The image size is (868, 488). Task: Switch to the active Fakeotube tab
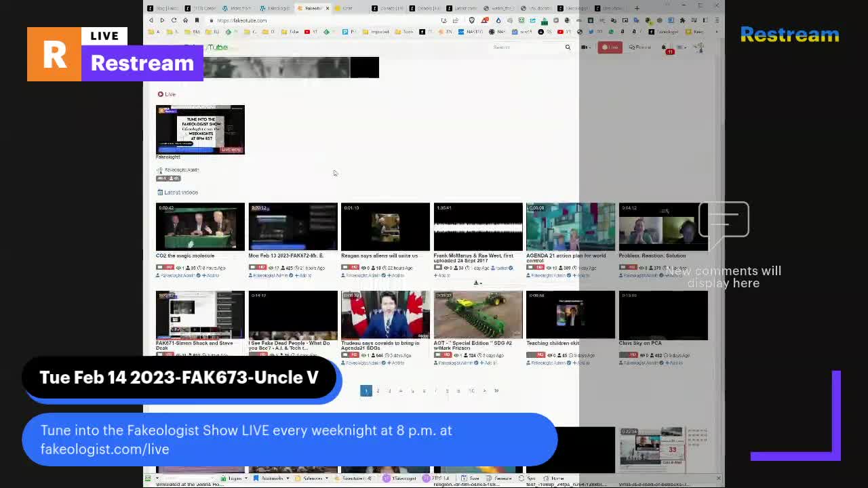click(313, 8)
